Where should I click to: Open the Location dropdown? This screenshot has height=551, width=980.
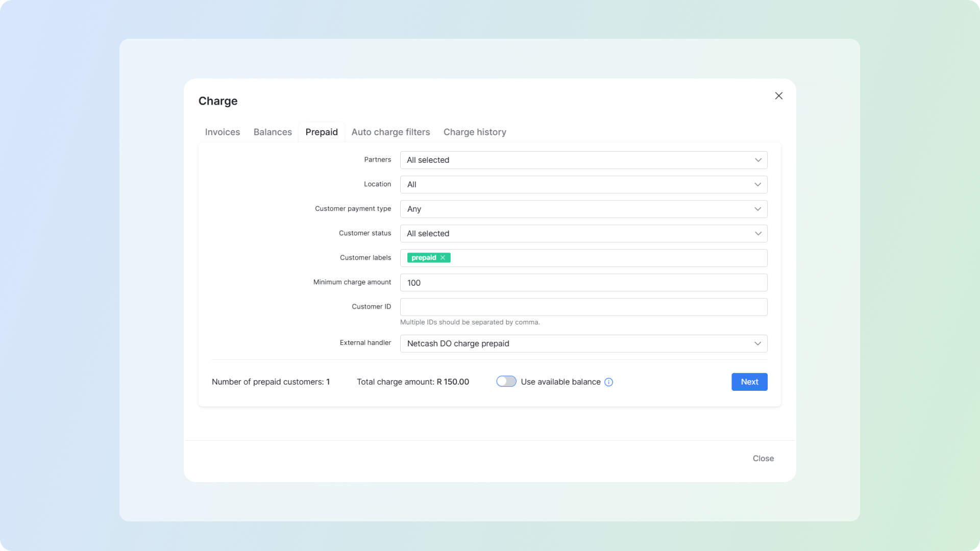pyautogui.click(x=583, y=185)
